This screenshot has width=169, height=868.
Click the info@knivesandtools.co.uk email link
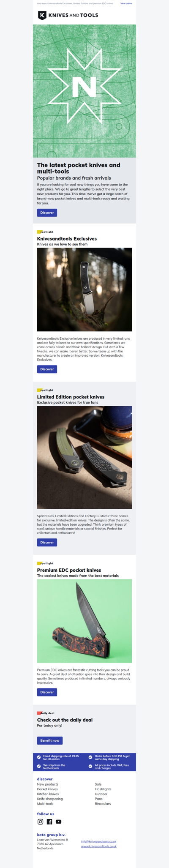[x=98, y=841]
